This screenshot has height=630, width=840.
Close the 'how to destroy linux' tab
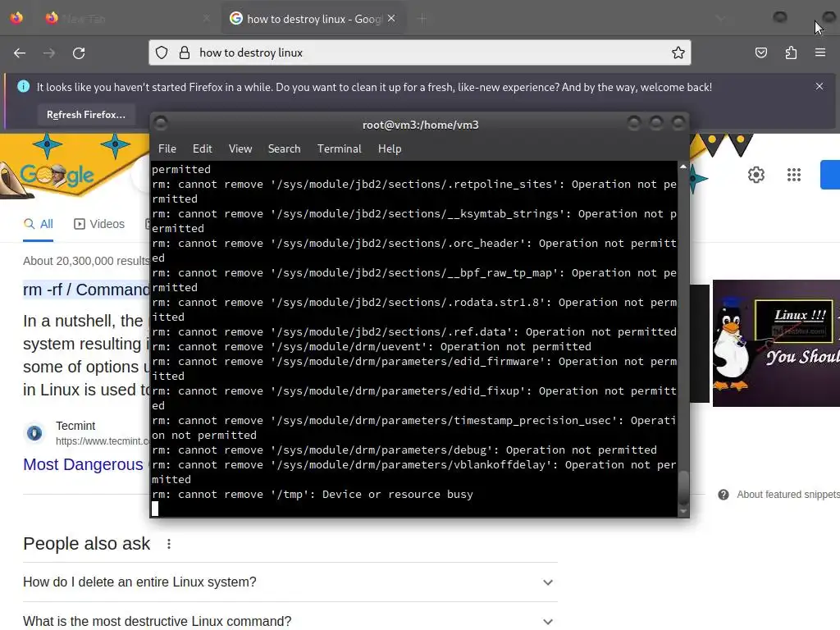[x=391, y=19]
